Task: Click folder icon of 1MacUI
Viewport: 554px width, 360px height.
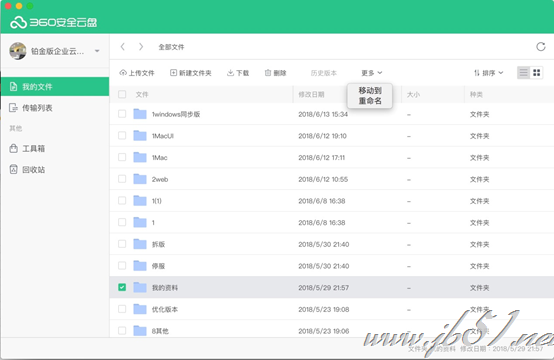Action: point(140,136)
